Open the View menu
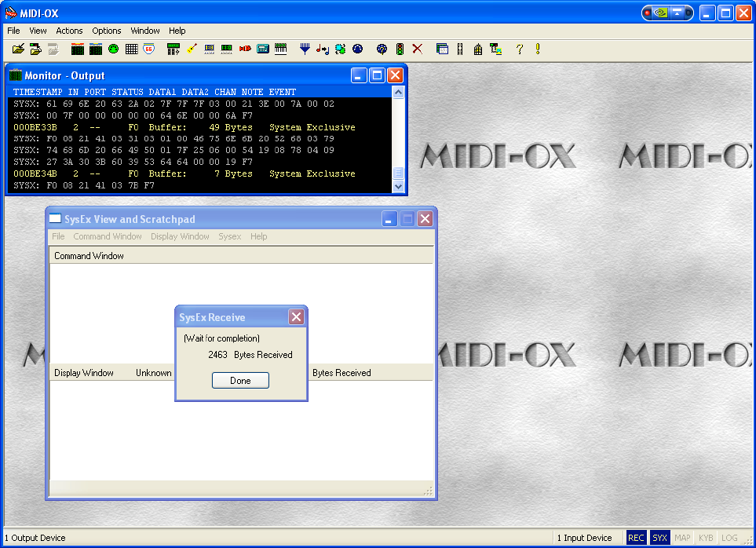 click(38, 31)
